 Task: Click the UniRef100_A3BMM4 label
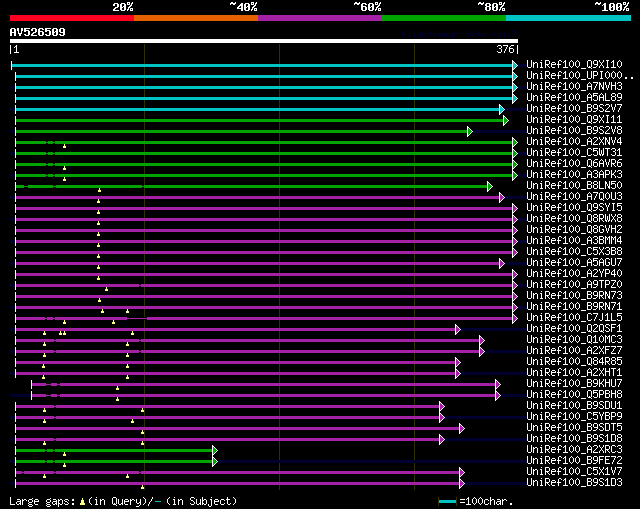click(574, 241)
